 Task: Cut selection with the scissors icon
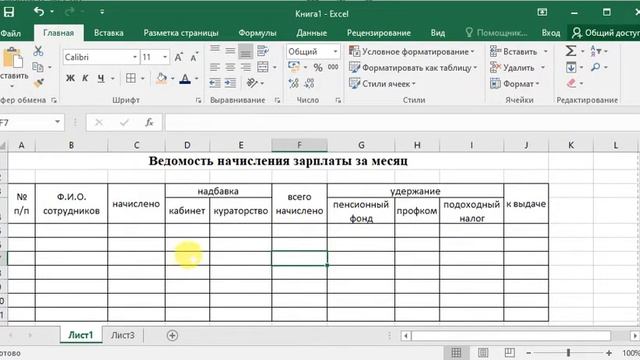[38, 51]
